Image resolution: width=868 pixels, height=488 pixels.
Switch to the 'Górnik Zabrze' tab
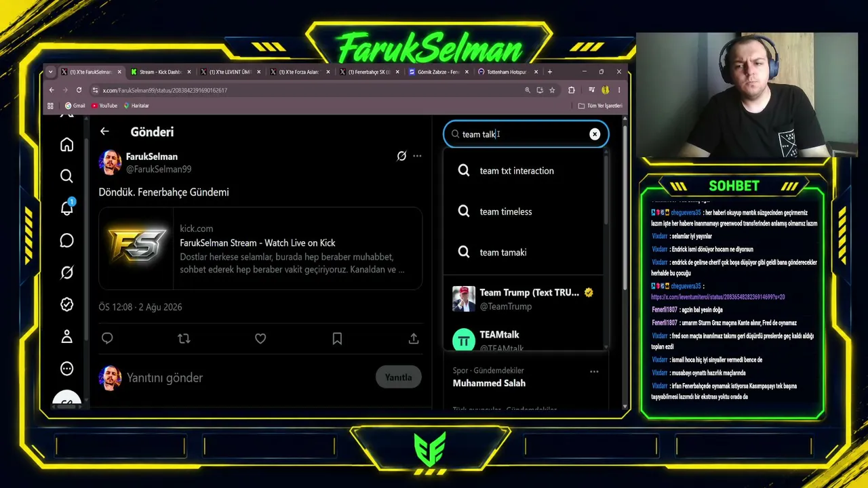(439, 72)
